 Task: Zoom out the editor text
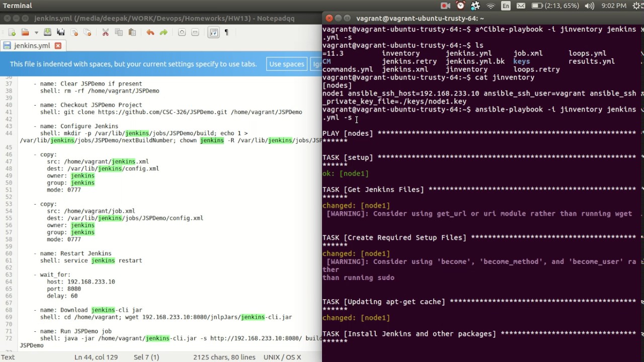pyautogui.click(x=195, y=32)
